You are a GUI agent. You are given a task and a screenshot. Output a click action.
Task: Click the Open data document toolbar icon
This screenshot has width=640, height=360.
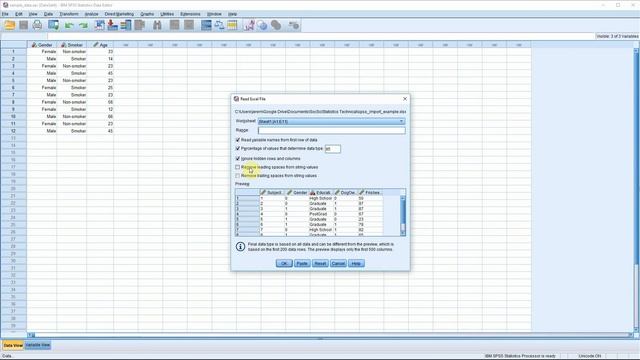tap(9, 25)
